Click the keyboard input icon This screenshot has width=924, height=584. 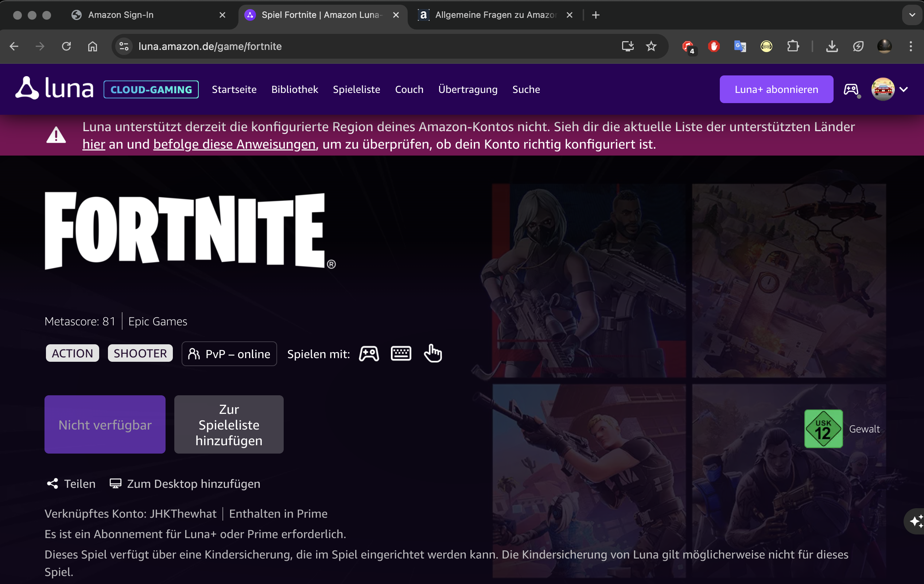point(401,353)
